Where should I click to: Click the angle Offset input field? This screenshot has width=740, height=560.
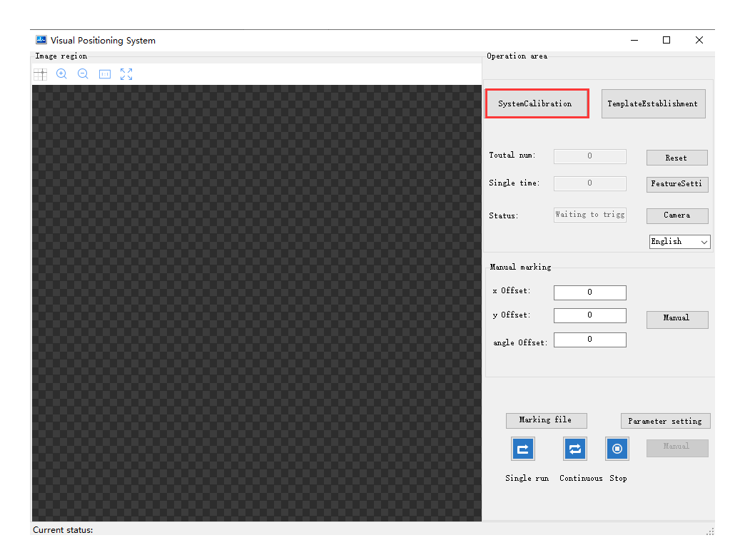(589, 340)
